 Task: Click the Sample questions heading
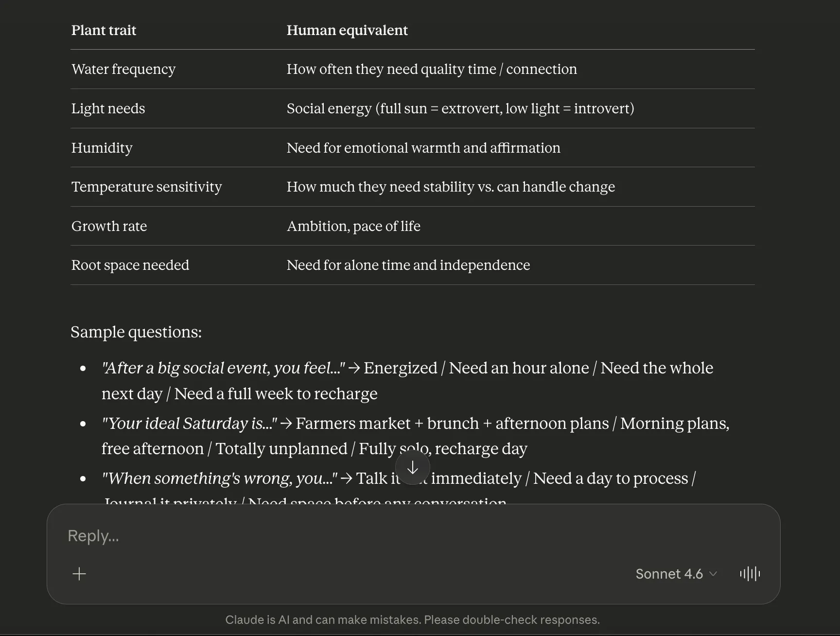click(x=136, y=332)
